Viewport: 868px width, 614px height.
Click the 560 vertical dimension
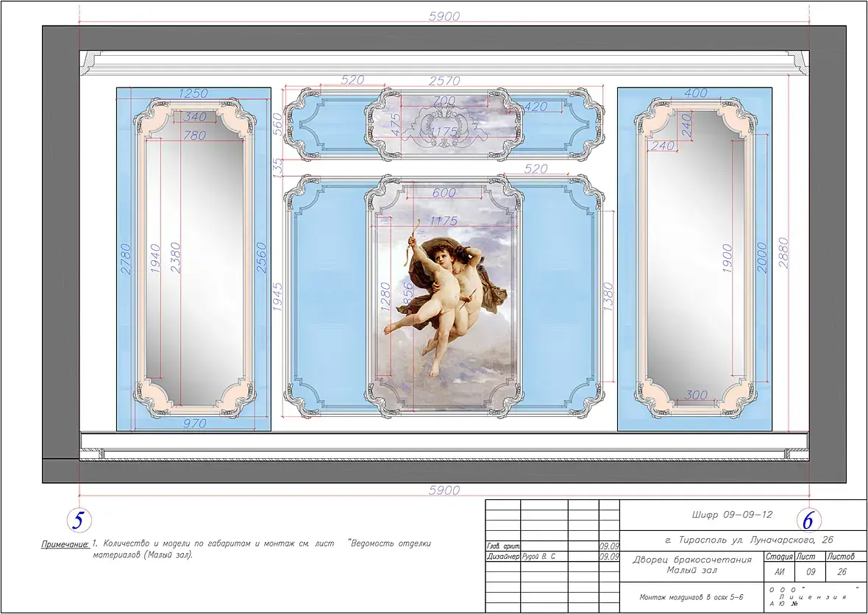tap(277, 124)
